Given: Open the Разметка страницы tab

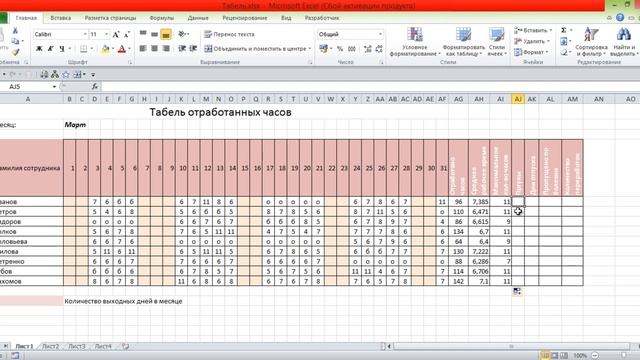Looking at the screenshot, I should coord(110,18).
